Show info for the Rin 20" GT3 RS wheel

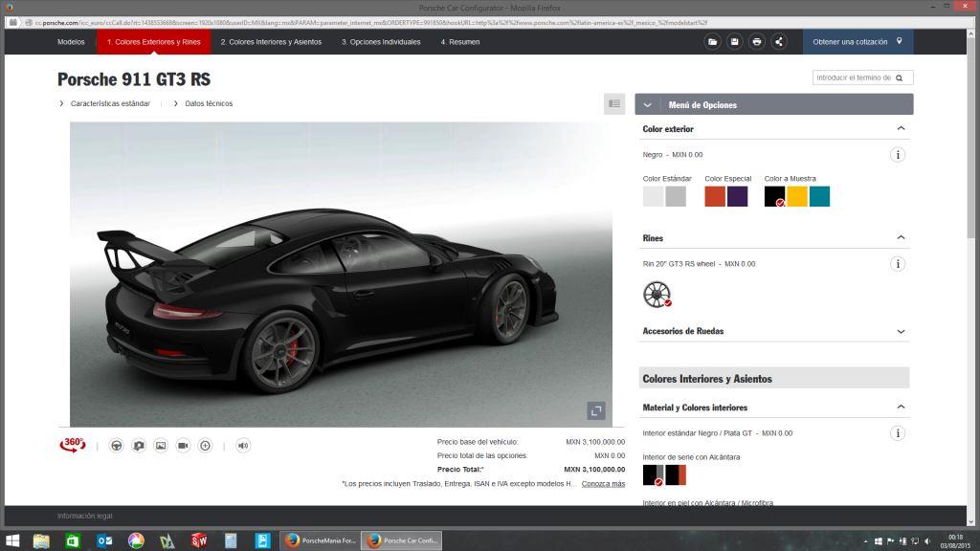898,264
